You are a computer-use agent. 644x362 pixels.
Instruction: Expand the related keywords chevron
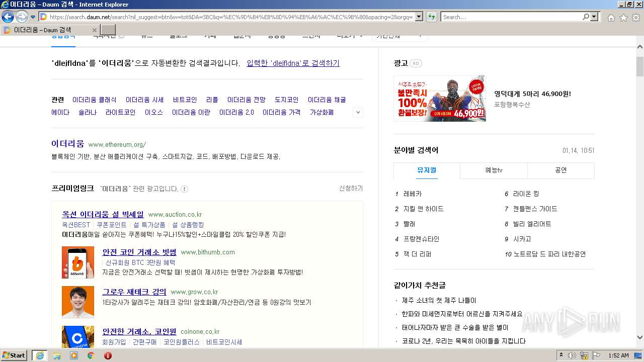point(358,113)
